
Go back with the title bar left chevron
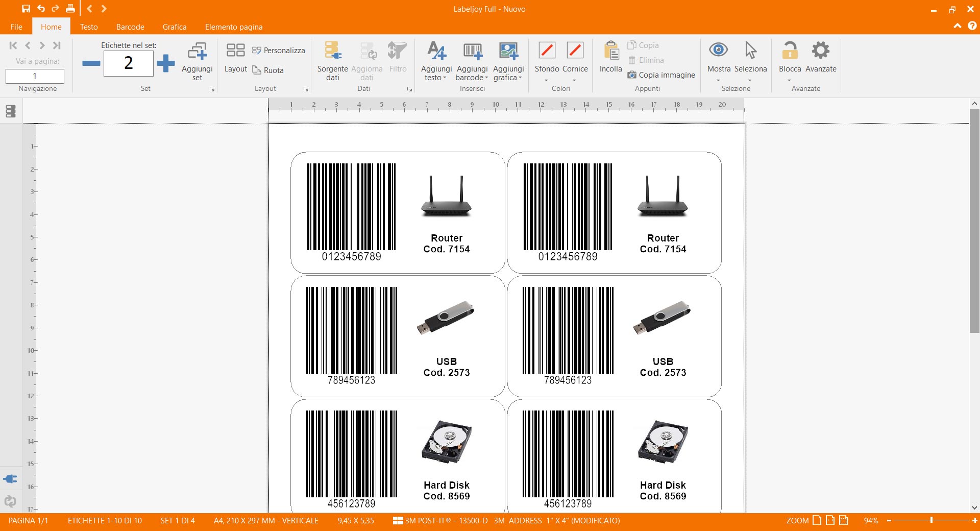[89, 9]
